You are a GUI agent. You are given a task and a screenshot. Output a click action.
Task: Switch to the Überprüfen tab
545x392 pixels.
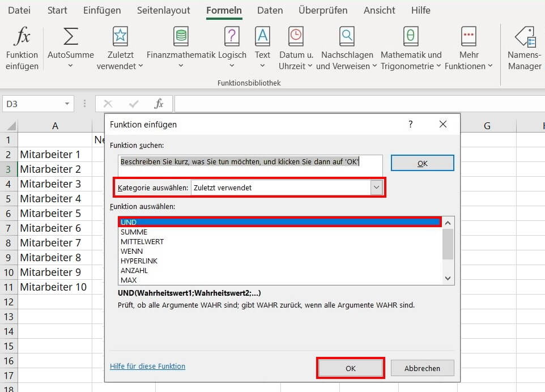[323, 10]
